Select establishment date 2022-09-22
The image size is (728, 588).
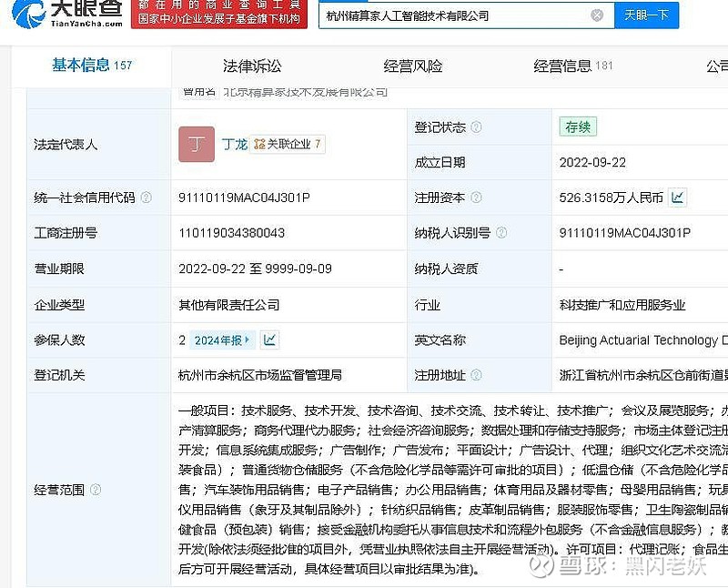click(x=592, y=163)
